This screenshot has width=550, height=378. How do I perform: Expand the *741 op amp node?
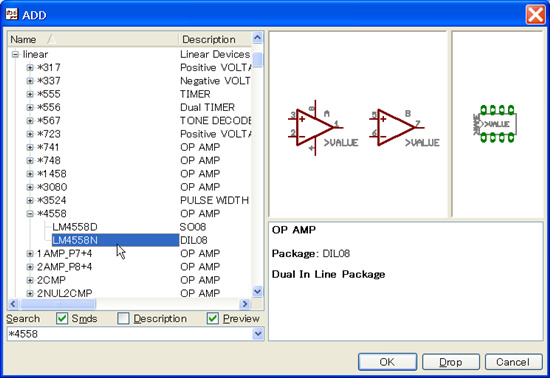30,147
